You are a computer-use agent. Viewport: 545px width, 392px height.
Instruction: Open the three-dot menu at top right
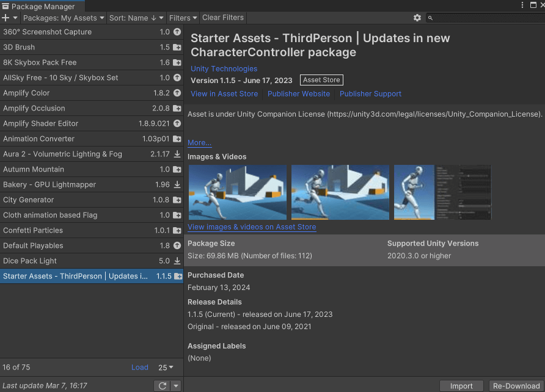pyautogui.click(x=524, y=5)
